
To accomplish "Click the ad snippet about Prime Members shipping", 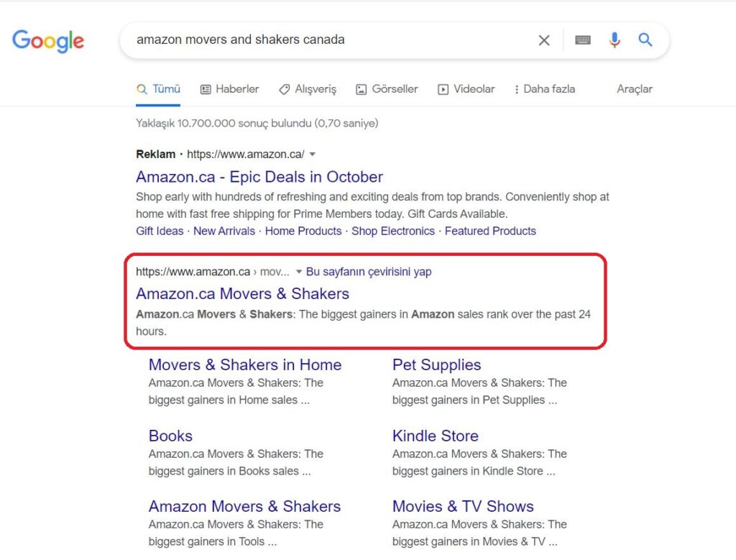I will (372, 206).
